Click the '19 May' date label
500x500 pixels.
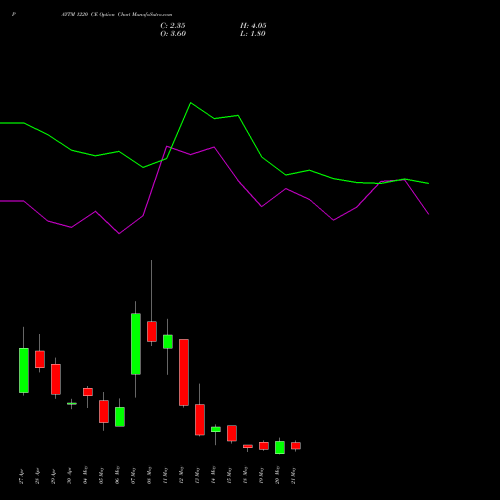tap(262, 475)
